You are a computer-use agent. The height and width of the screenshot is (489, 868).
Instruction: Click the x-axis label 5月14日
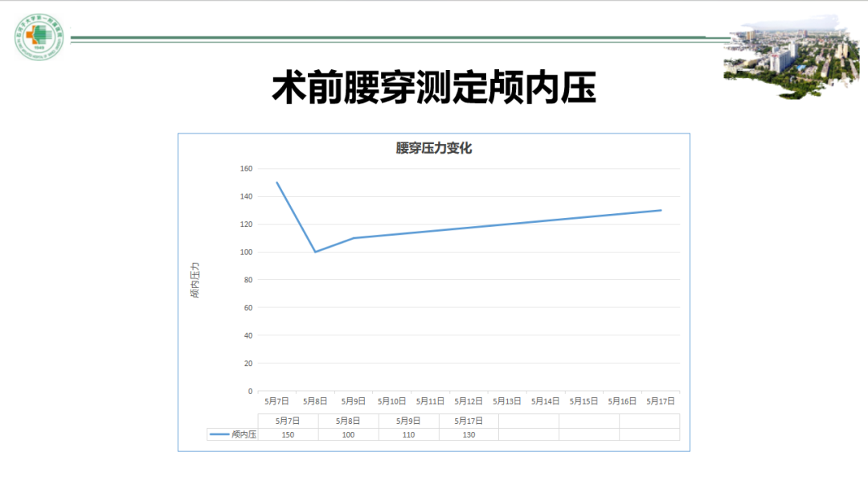[545, 401]
